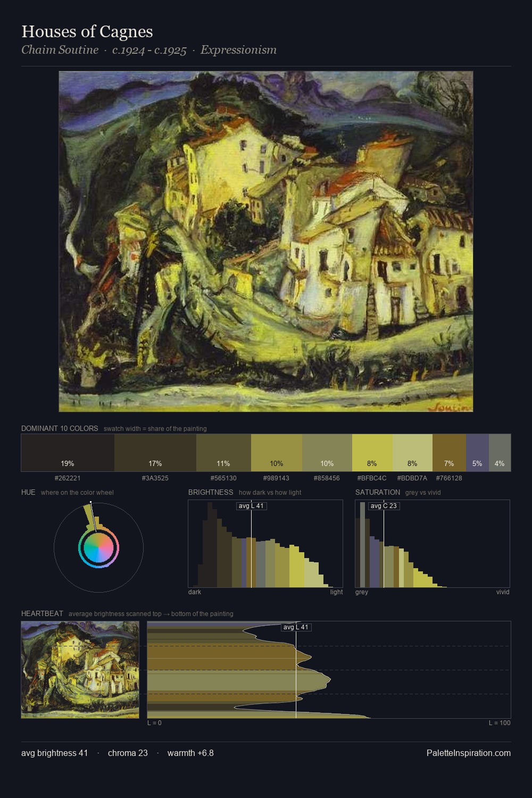Screen dimensions: 532x798
Task: Click the heartbeat brightness profile chart
Action: click(x=329, y=670)
